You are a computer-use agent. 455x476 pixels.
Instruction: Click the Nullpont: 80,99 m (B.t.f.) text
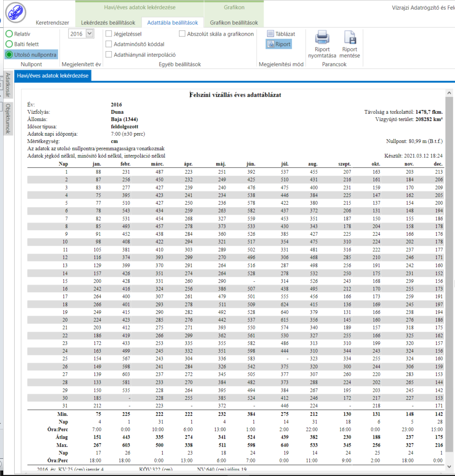[414, 141]
